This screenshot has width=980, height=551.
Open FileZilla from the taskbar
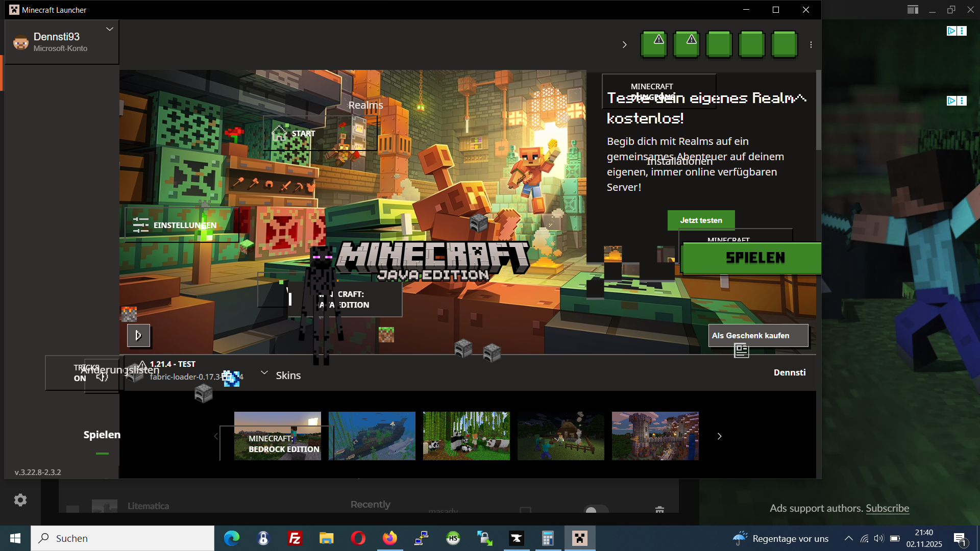tap(295, 538)
